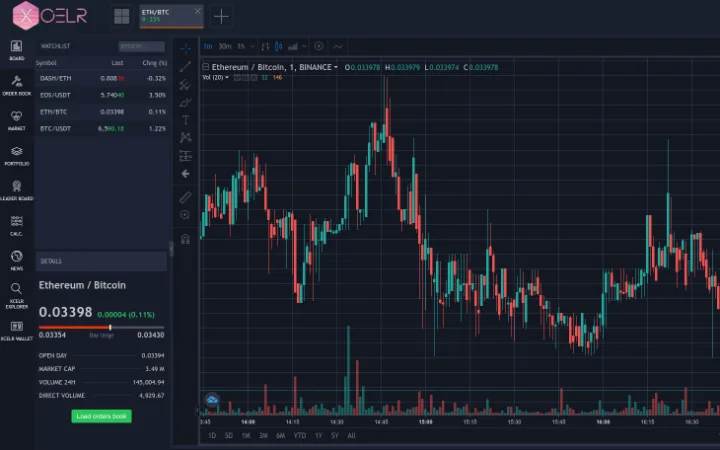Set chart range to 1D

(212, 435)
